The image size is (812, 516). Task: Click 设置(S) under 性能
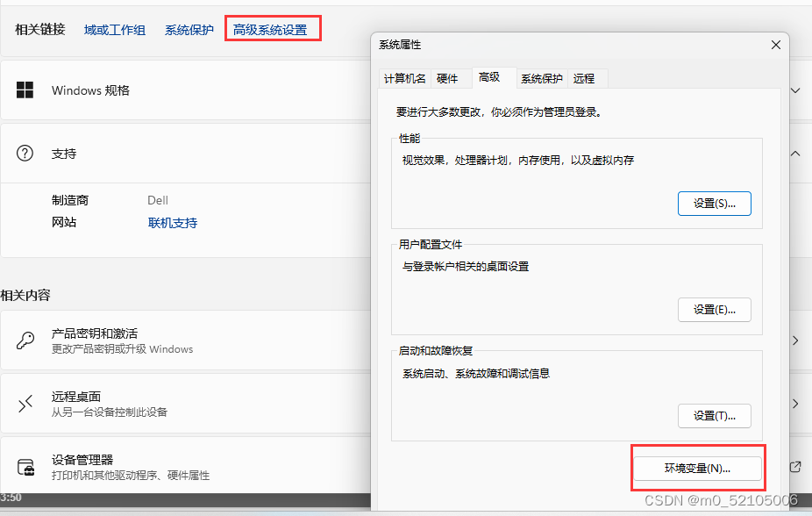coord(715,203)
